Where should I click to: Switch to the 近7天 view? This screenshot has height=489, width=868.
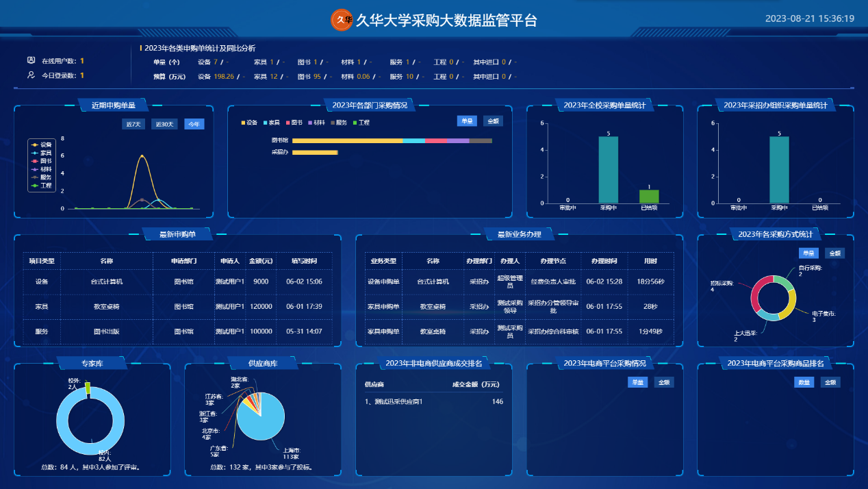(x=133, y=124)
